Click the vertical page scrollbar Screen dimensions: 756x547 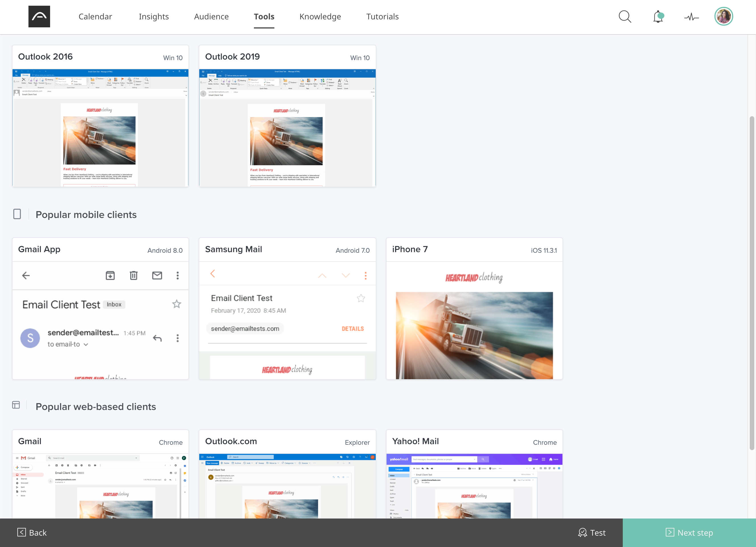point(752,283)
